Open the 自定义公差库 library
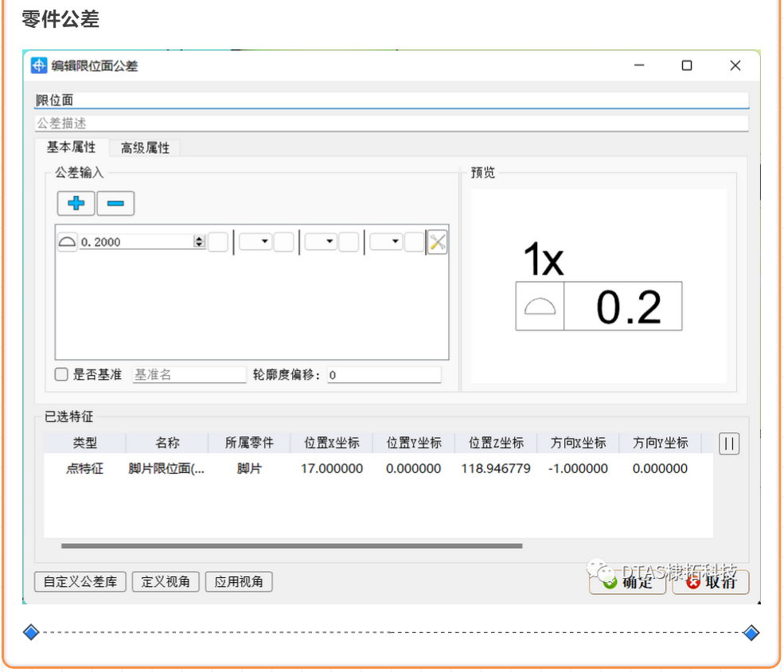This screenshot has width=784, height=672. 80,582
